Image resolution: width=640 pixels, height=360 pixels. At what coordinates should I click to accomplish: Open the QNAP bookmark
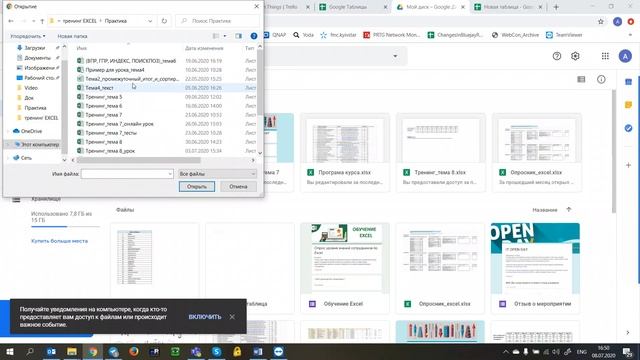pos(275,35)
